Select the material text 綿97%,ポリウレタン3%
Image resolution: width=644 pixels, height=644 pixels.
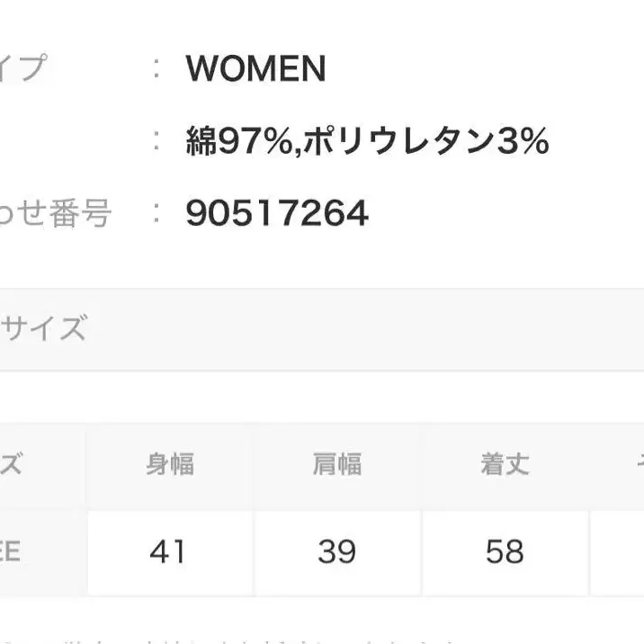coord(367,141)
